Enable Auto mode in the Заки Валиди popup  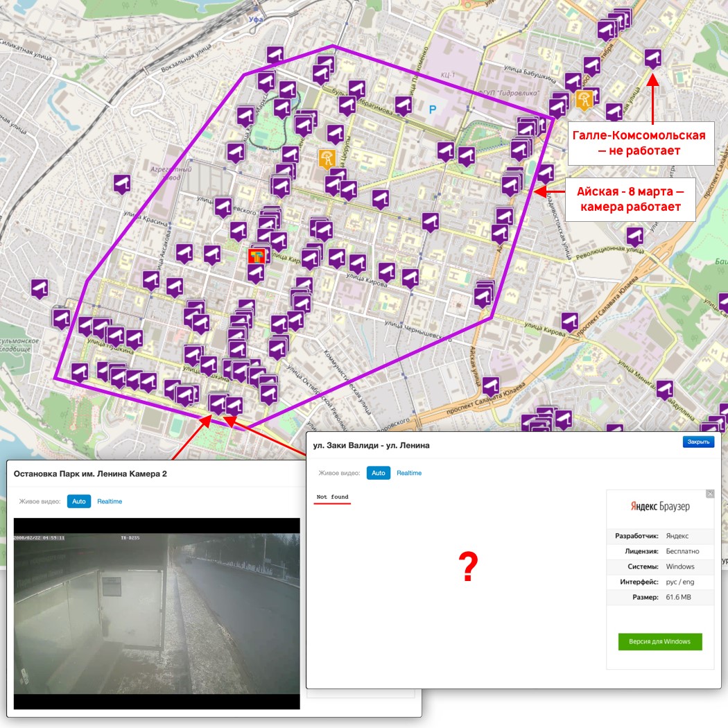378,473
